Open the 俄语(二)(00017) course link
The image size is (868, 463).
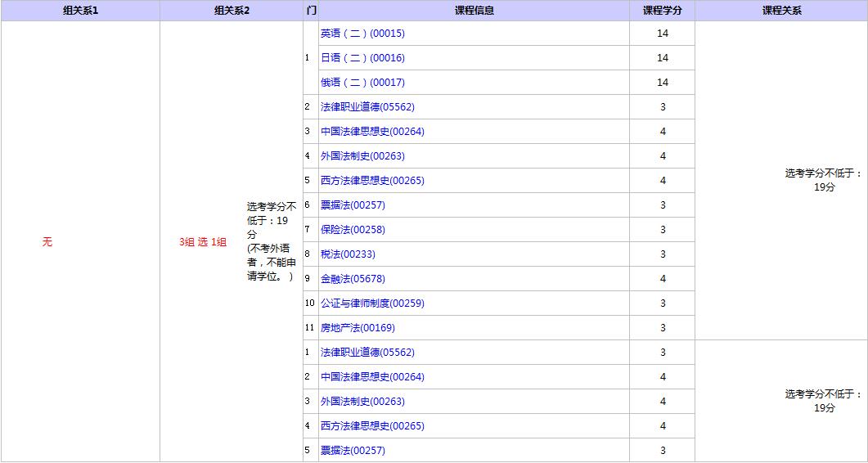point(362,83)
